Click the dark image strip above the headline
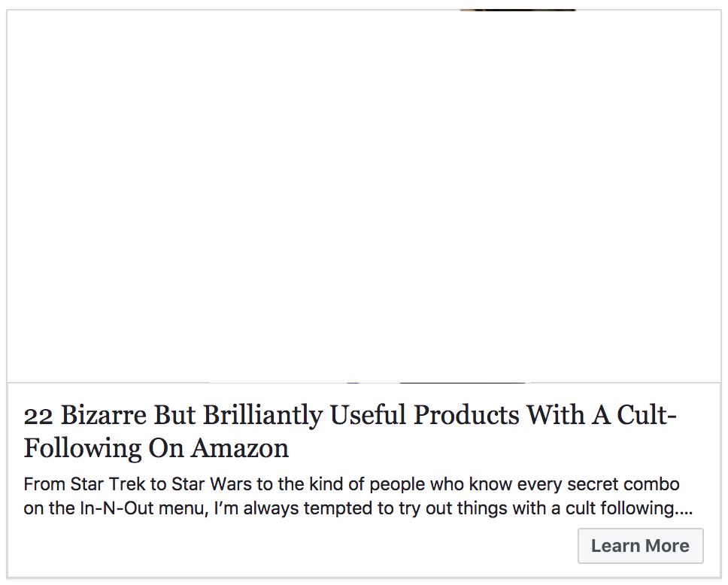This screenshot has height=585, width=728. (x=463, y=383)
